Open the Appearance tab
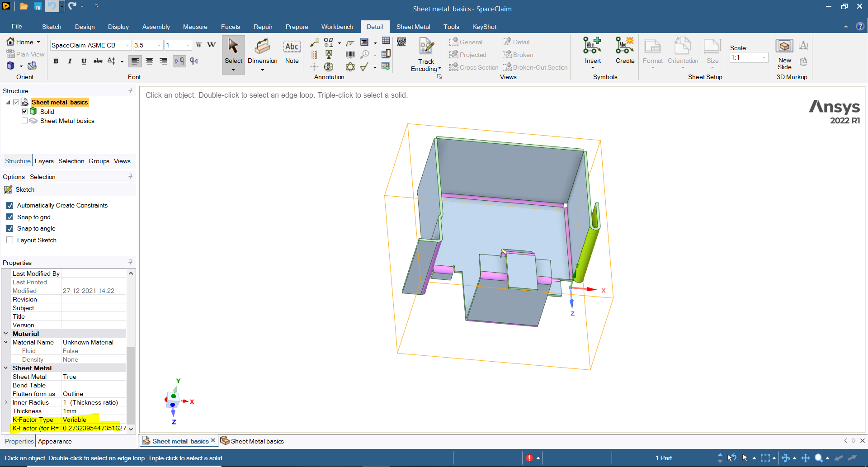 click(x=55, y=441)
